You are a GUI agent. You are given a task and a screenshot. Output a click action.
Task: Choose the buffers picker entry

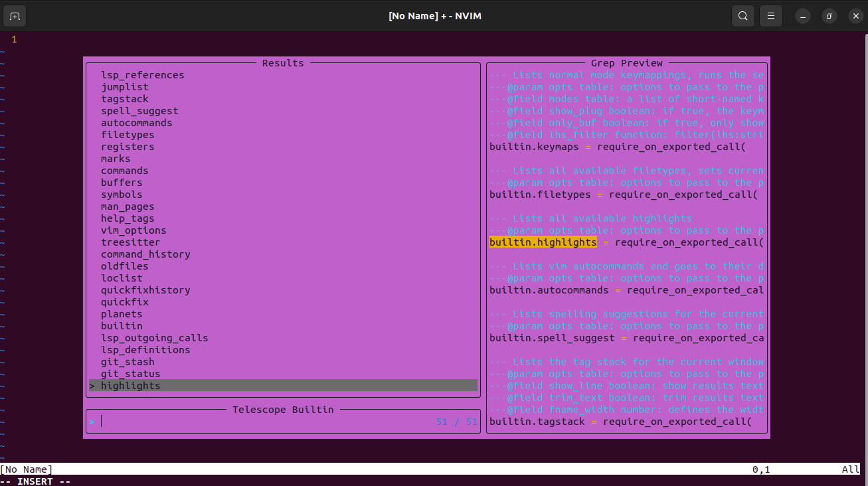click(x=122, y=183)
